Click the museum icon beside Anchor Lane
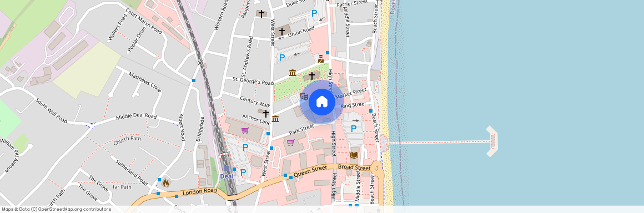 (x=275, y=119)
